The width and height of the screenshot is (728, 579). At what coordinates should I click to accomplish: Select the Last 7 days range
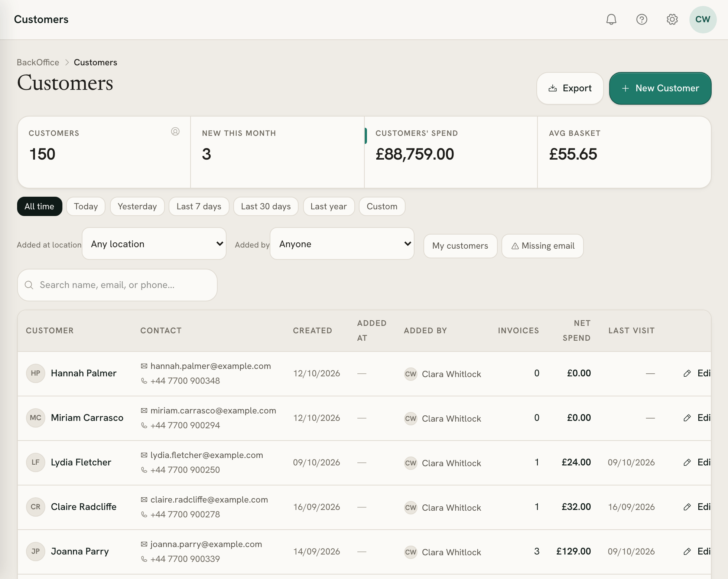click(x=199, y=206)
